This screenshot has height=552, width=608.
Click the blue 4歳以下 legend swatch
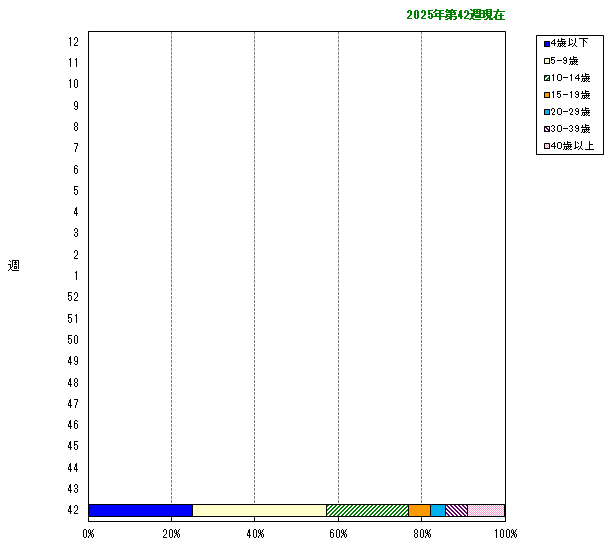(547, 43)
